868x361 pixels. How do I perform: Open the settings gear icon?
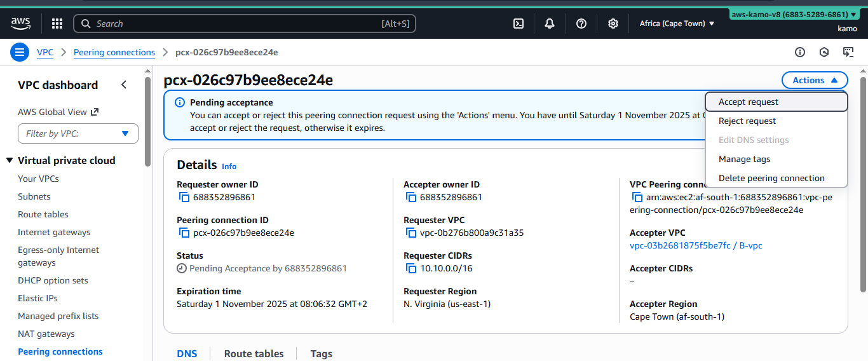pyautogui.click(x=613, y=24)
